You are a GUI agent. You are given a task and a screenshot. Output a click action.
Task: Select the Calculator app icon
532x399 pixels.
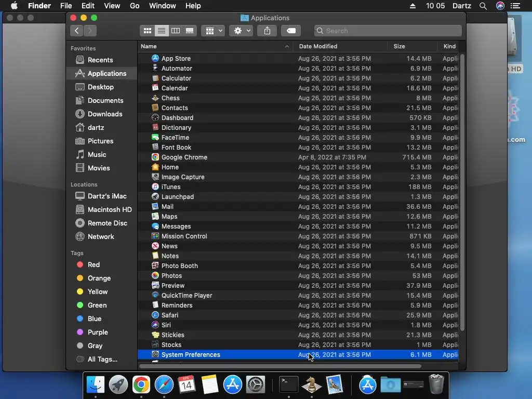click(x=155, y=78)
